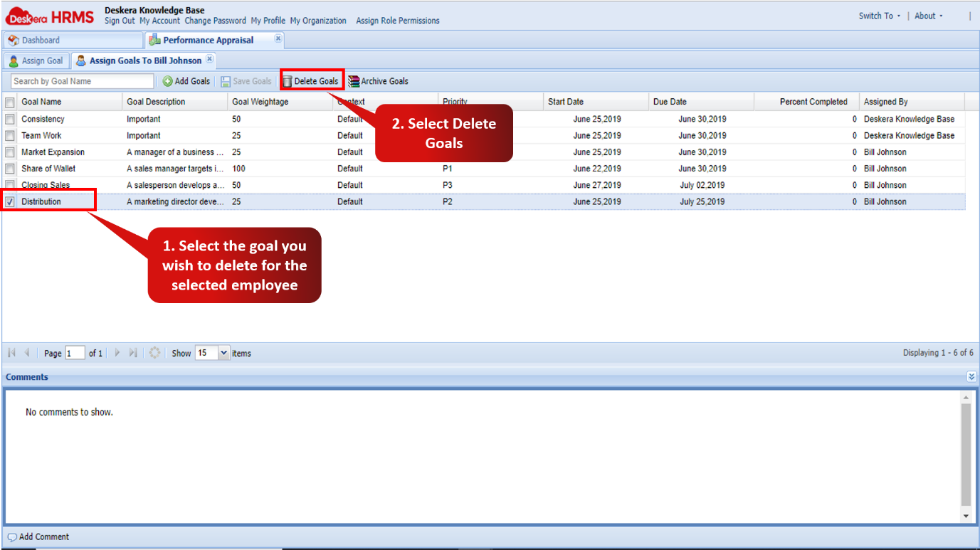Open the items-per-page dropdown
Screen dimensions: 980x550
click(224, 353)
